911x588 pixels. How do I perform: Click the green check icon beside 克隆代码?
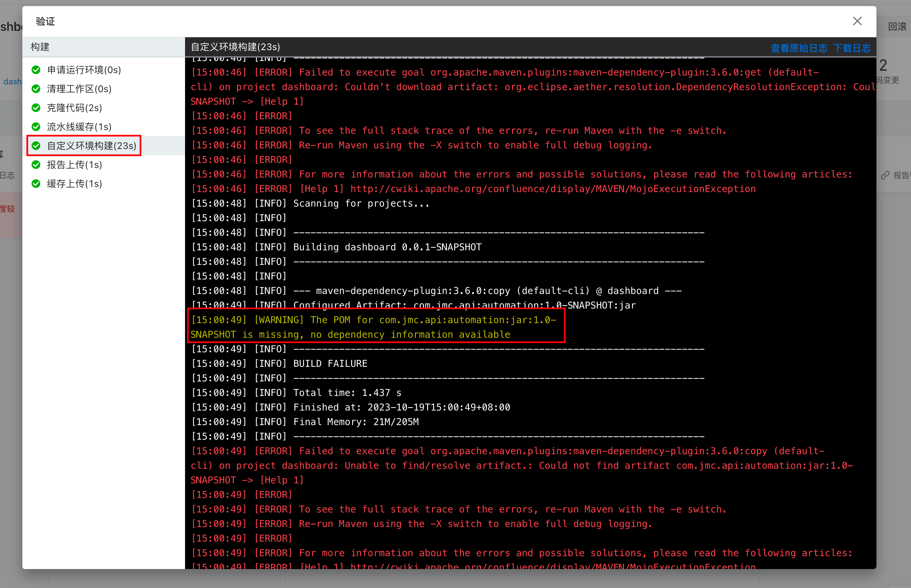[36, 108]
